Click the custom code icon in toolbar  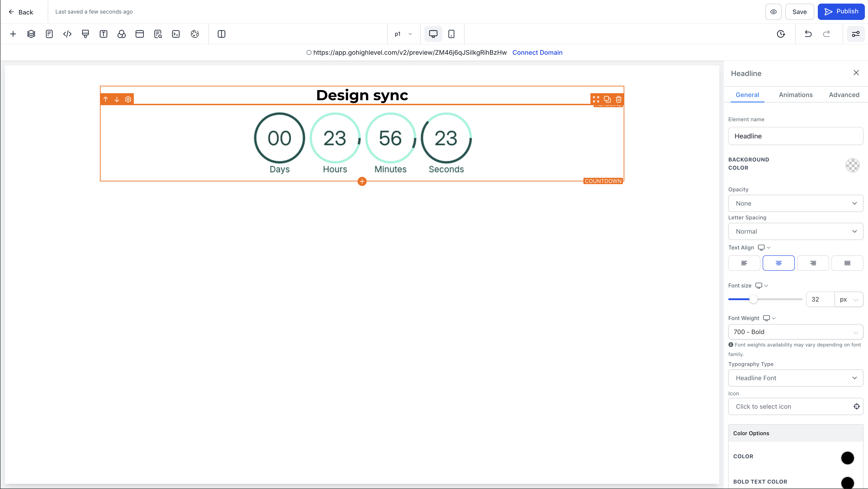(67, 34)
